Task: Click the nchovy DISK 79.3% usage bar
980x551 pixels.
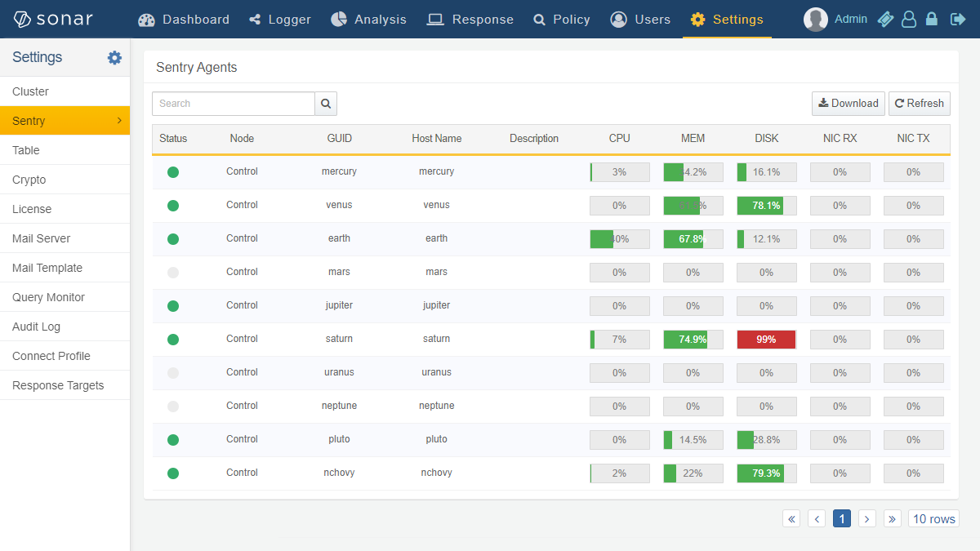Action: 766,473
